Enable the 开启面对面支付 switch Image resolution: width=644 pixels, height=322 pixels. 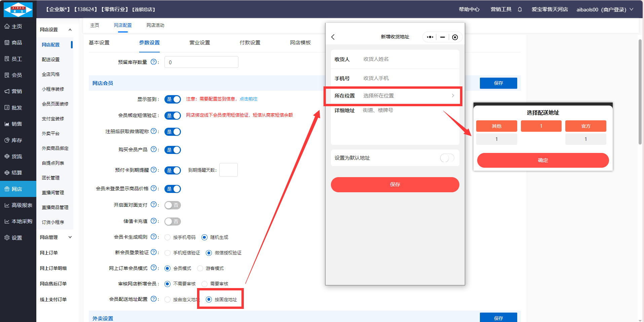(x=173, y=205)
